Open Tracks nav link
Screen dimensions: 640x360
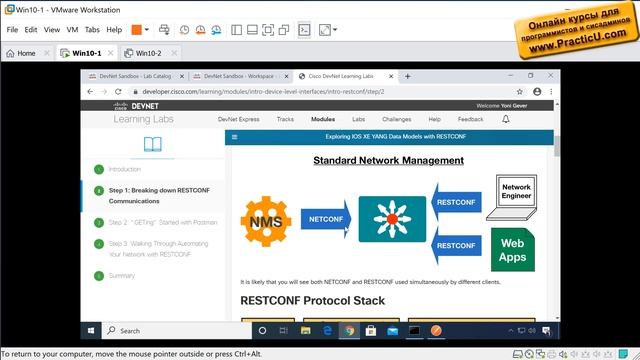coord(285,119)
